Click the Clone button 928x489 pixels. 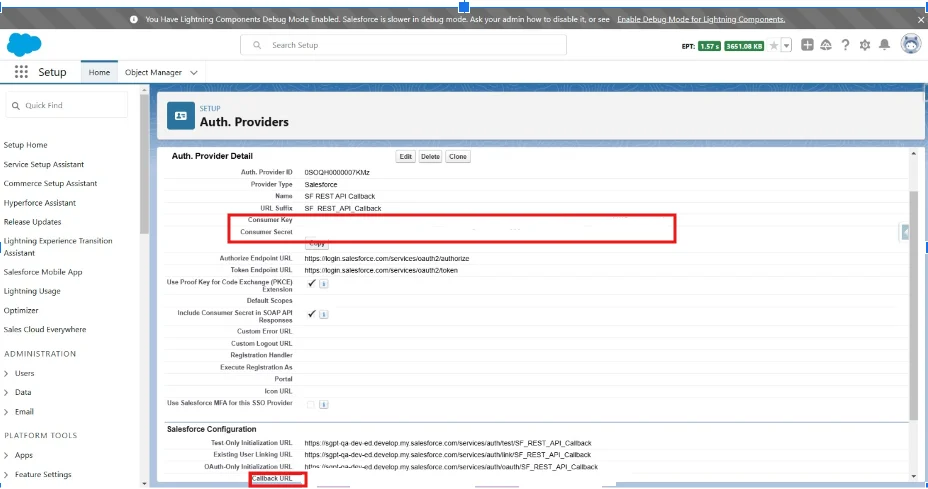457,157
